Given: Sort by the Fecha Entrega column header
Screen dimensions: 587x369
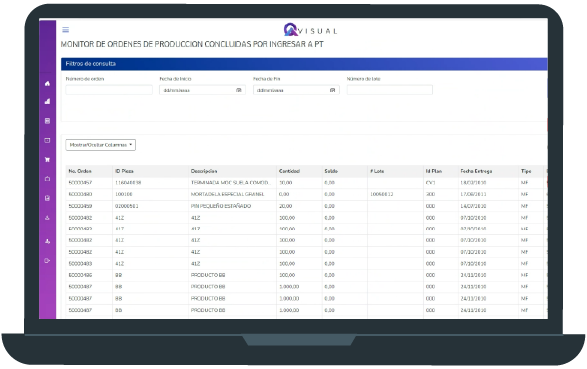Looking at the screenshot, I should [x=476, y=171].
